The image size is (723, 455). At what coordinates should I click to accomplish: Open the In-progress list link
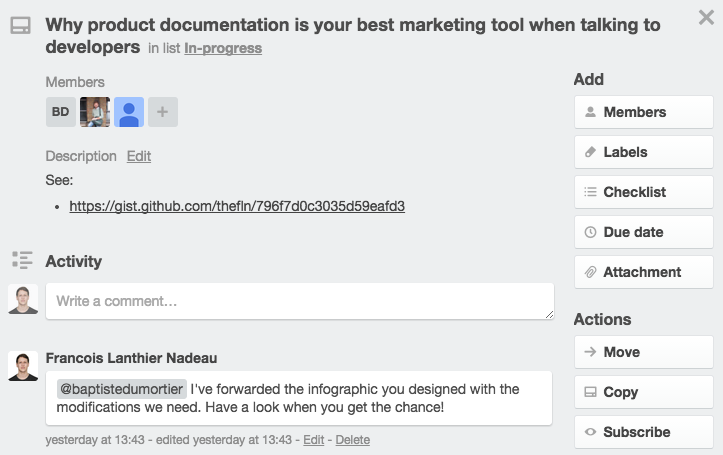(x=223, y=48)
